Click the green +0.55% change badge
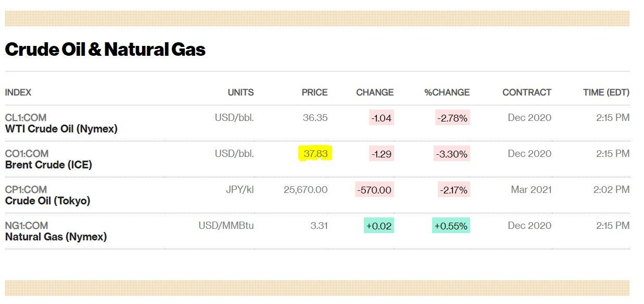Viewport: 644px width, 304px height. coord(451,226)
